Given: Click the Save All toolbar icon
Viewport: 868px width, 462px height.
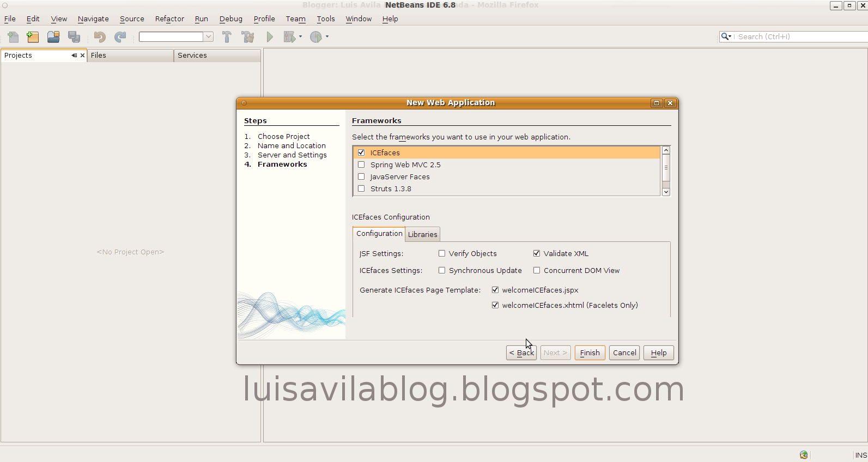Looking at the screenshot, I should coord(74,37).
